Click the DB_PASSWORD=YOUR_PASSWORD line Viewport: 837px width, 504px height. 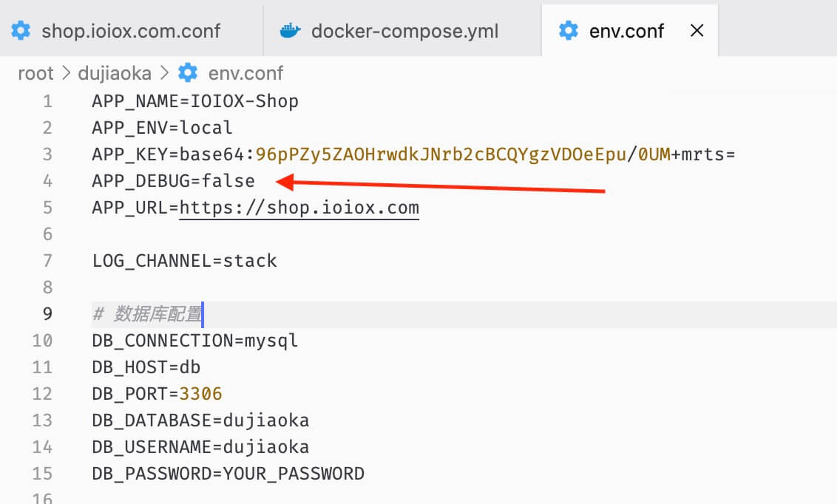(x=228, y=474)
